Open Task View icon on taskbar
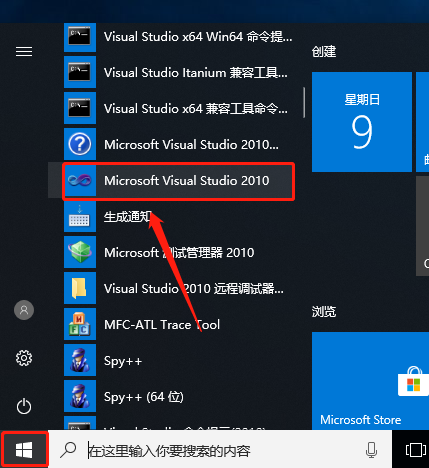The width and height of the screenshot is (429, 468). [x=415, y=450]
